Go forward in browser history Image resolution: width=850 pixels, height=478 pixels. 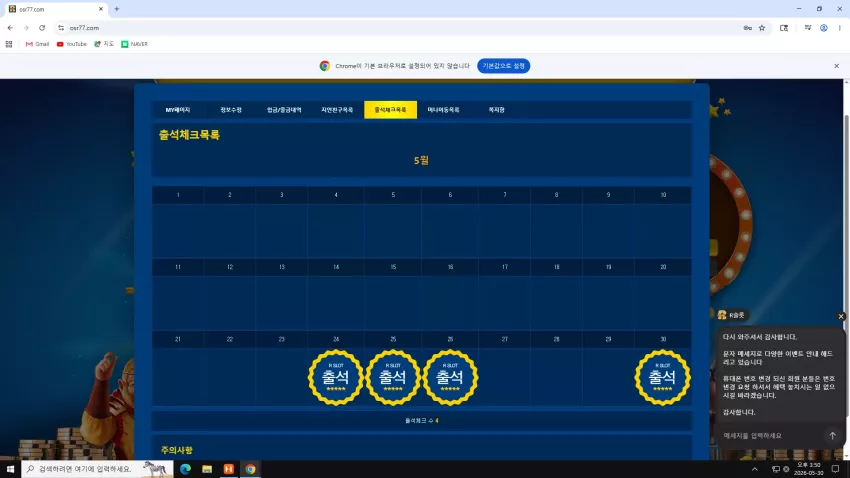[26, 28]
